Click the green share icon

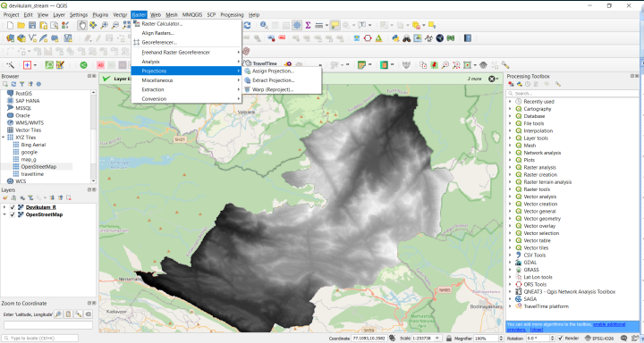pos(84,65)
